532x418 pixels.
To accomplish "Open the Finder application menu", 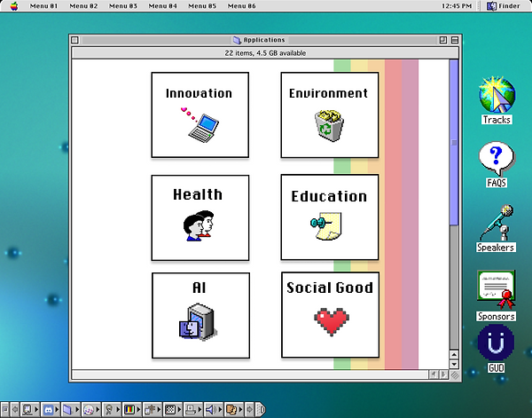I will tap(504, 6).
